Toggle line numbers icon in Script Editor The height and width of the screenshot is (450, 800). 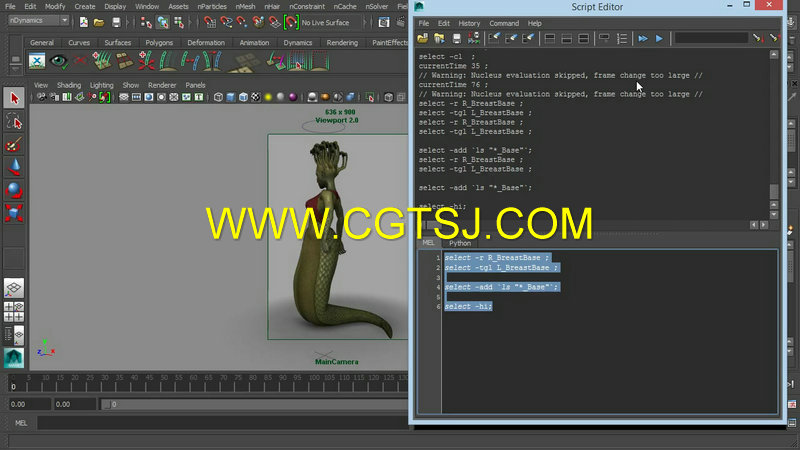[621, 38]
